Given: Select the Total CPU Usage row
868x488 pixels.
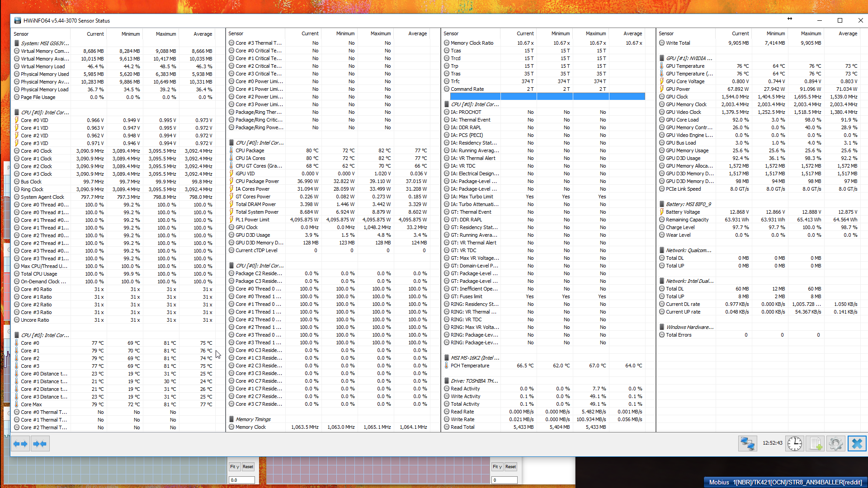Looking at the screenshot, I should pos(114,274).
